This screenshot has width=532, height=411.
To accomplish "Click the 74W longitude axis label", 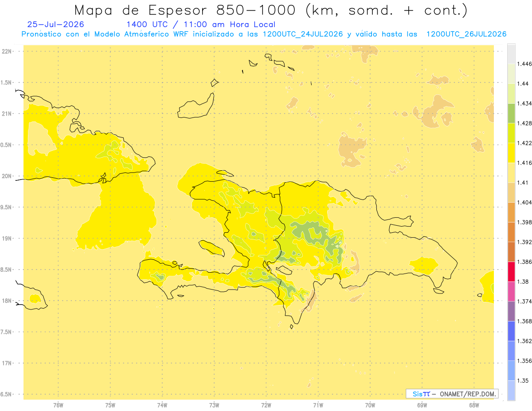I will 162,405.
